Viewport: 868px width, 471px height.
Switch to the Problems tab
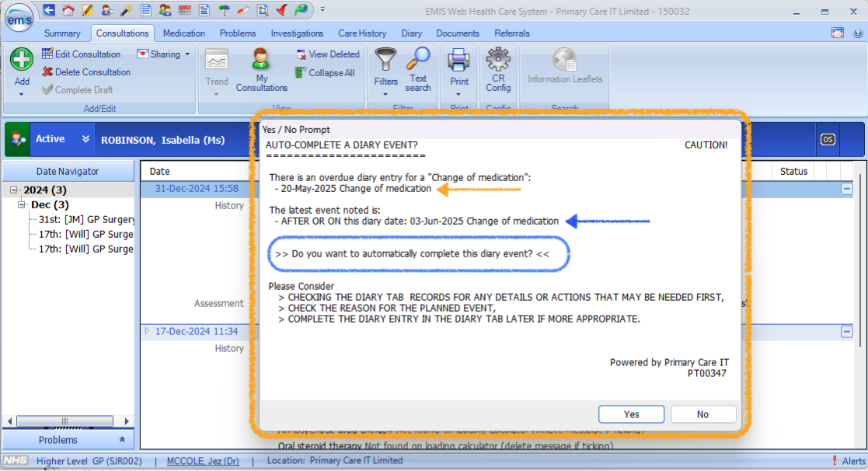coord(238,33)
